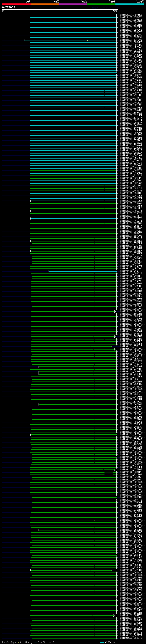Open hit UniRef100_O81480
Image resolution: width=146 pixels, height=644 pixels.
[x=131, y=35]
